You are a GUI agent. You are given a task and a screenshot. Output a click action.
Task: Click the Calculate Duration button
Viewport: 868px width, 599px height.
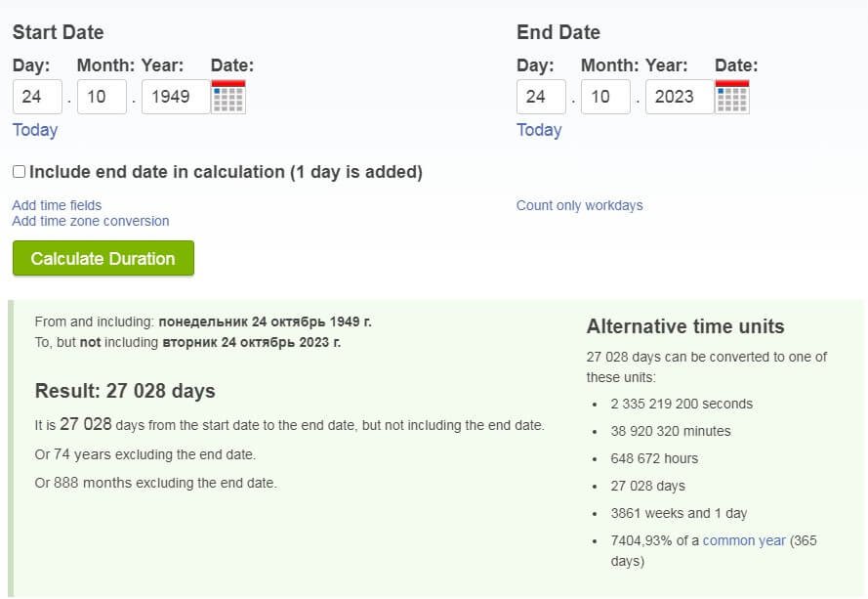(x=103, y=259)
